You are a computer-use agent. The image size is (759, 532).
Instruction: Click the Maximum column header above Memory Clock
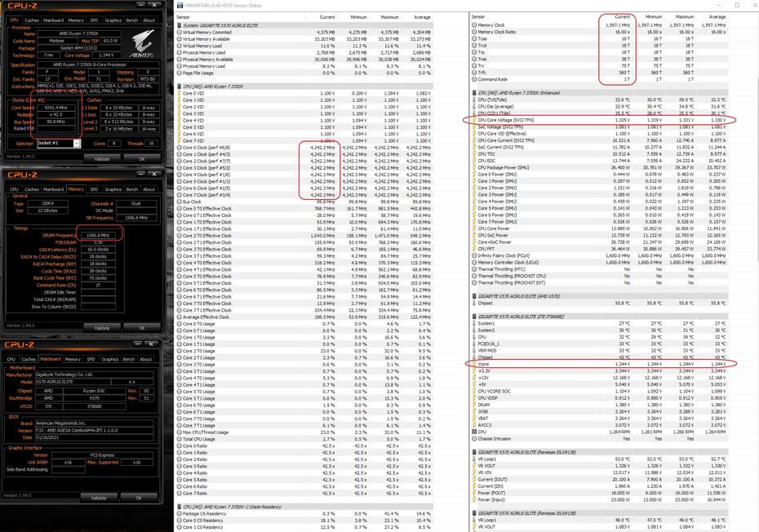pos(684,16)
